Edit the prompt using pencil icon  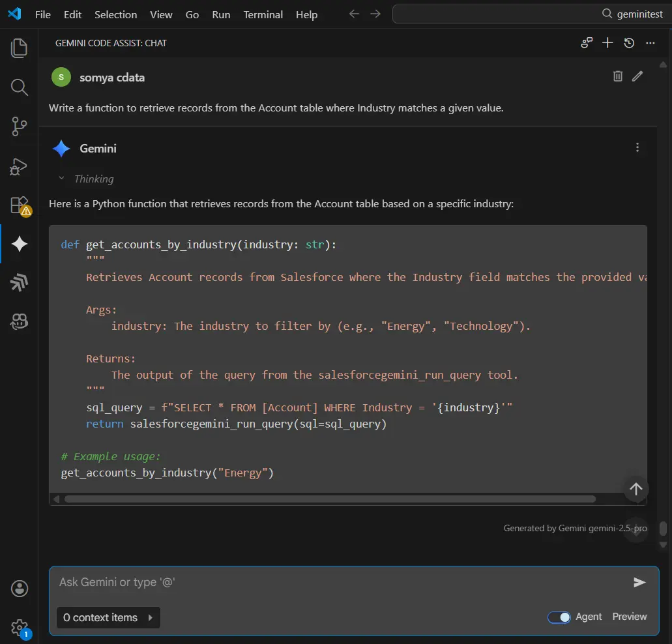(637, 76)
